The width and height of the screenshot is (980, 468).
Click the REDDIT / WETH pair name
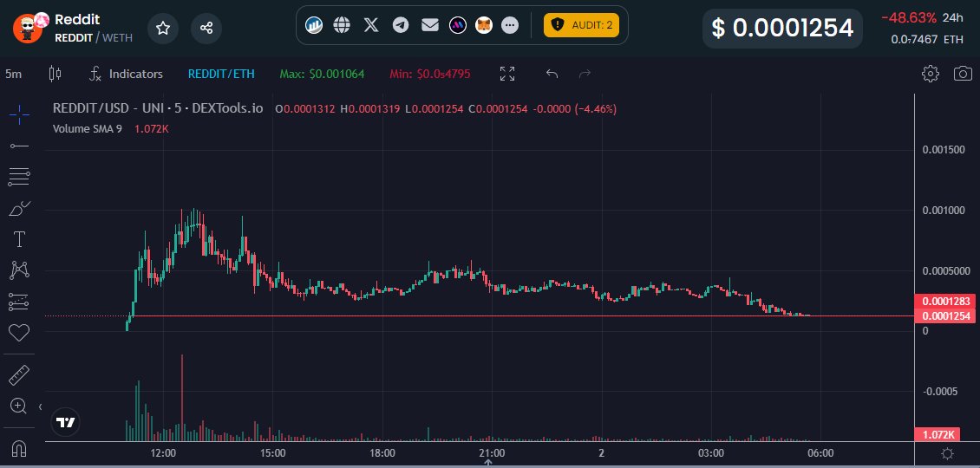coord(94,37)
